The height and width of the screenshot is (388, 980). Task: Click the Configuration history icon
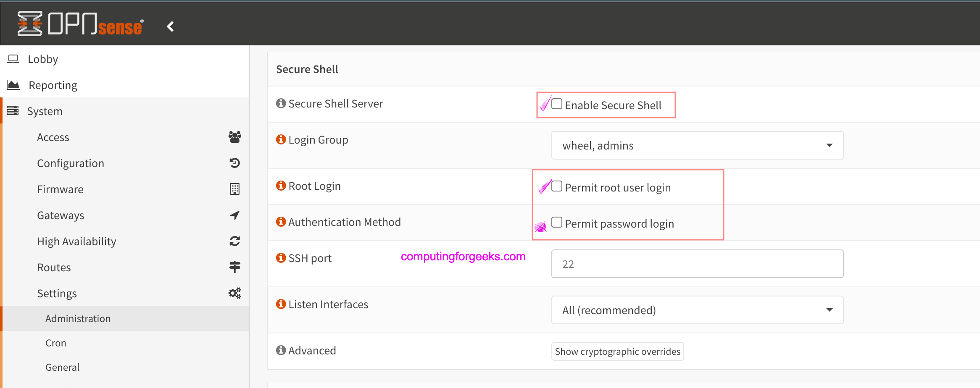234,163
